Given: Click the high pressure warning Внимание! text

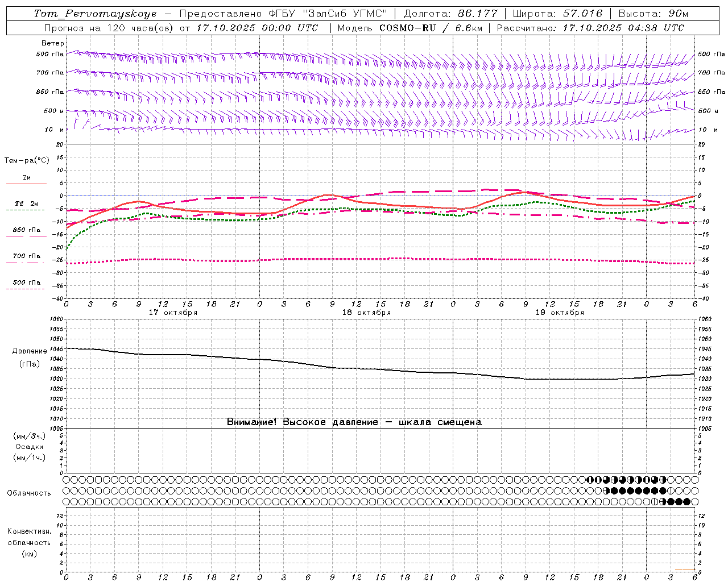Looking at the screenshot, I should [x=354, y=422].
